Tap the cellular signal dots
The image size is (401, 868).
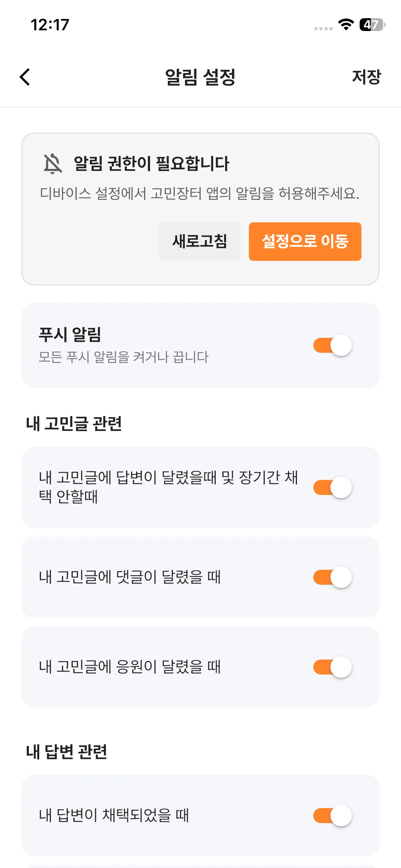tap(323, 29)
